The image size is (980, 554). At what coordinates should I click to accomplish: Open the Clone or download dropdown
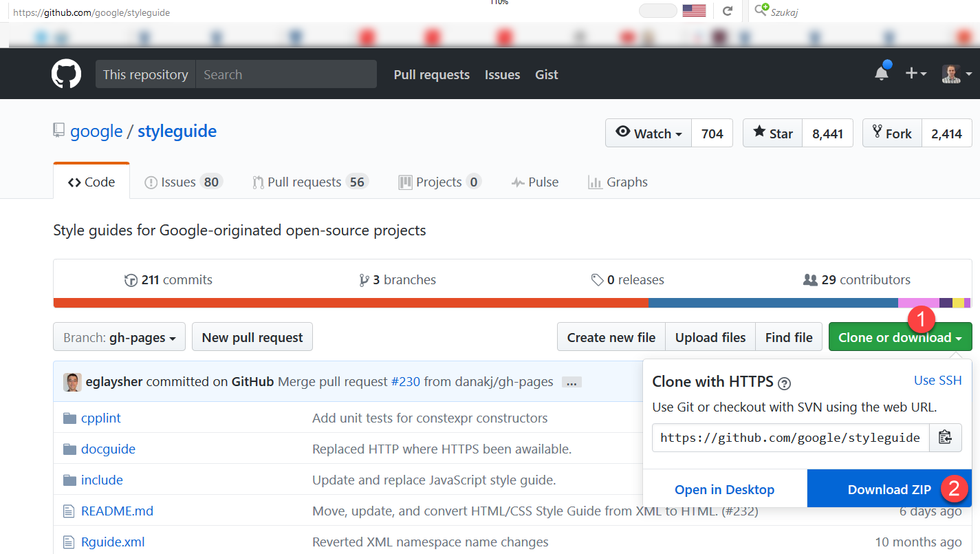point(900,337)
